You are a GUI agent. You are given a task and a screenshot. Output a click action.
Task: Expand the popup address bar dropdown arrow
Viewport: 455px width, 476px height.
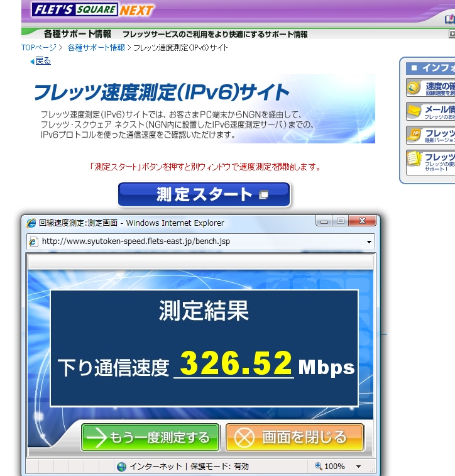click(369, 242)
